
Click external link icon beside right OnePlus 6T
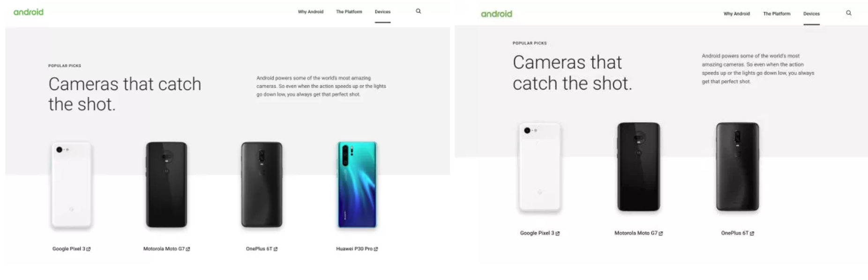pos(752,233)
